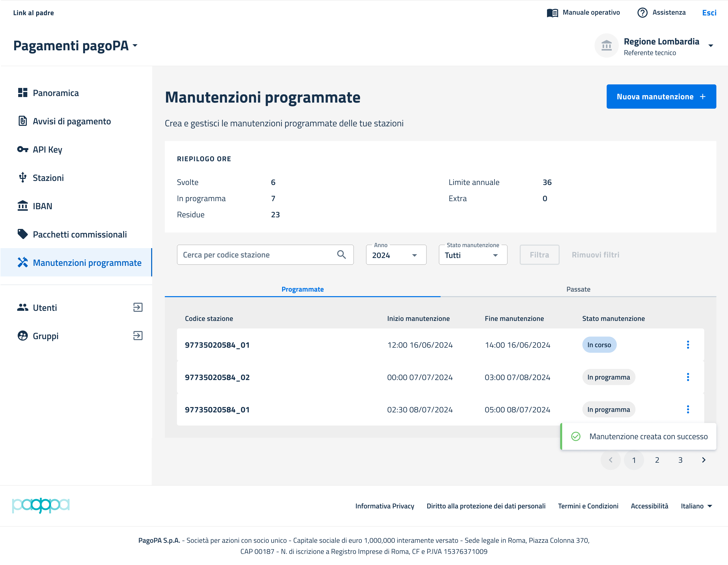This screenshot has width=728, height=565.
Task: Click the Assistenza question mark icon
Action: tap(642, 13)
